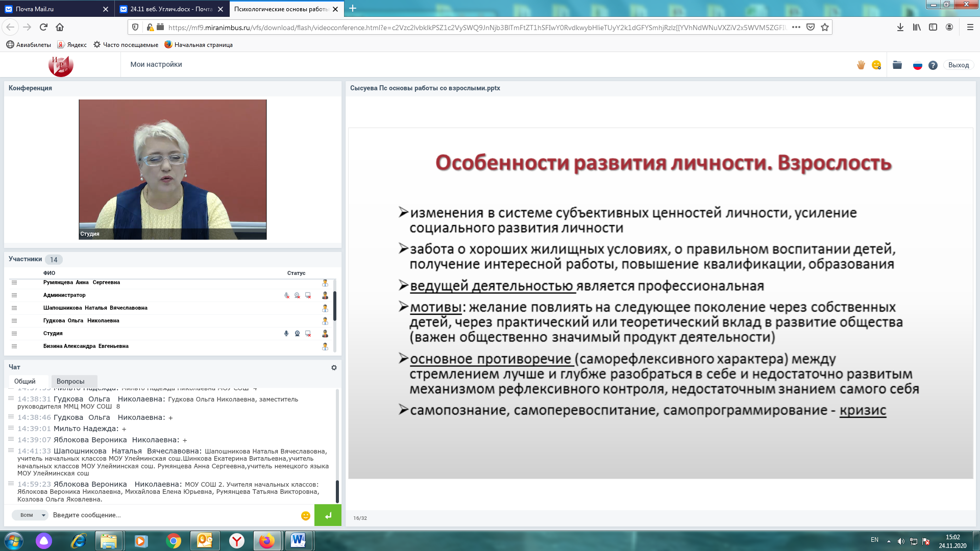Open Начальная страница bookmark

pos(198,45)
